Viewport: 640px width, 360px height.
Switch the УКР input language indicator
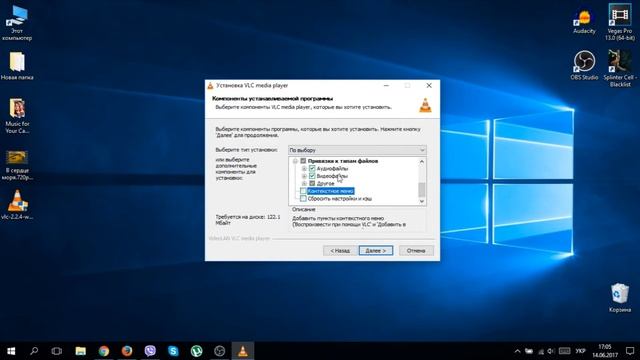(x=580, y=351)
